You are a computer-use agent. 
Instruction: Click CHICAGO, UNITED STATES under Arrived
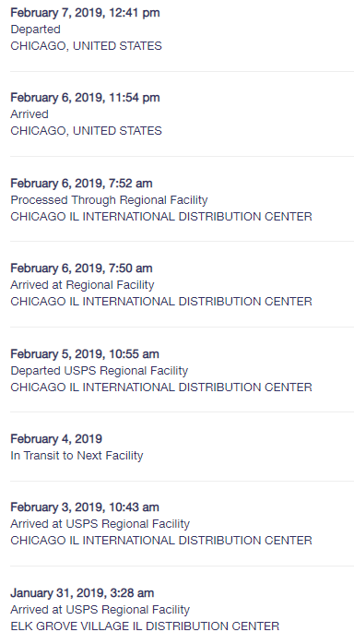[x=86, y=131]
